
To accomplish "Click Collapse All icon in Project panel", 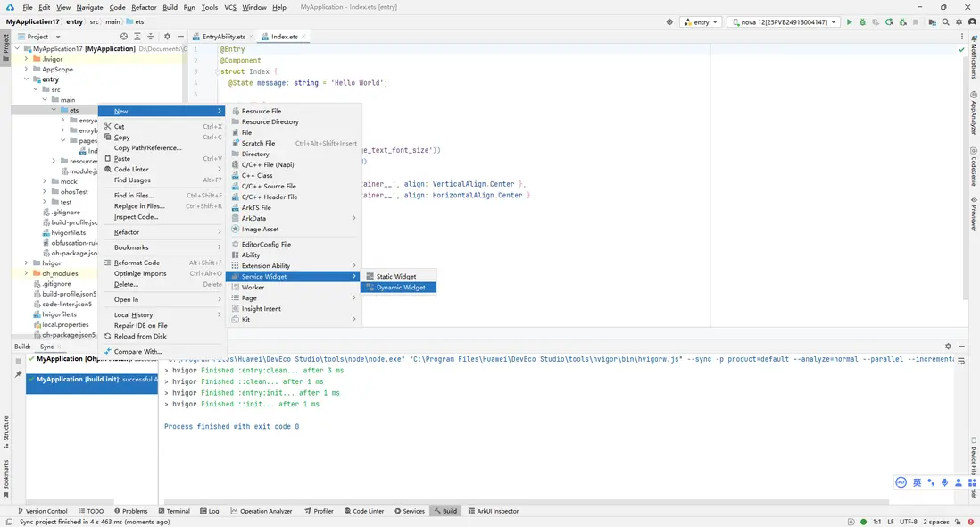I will (x=150, y=37).
